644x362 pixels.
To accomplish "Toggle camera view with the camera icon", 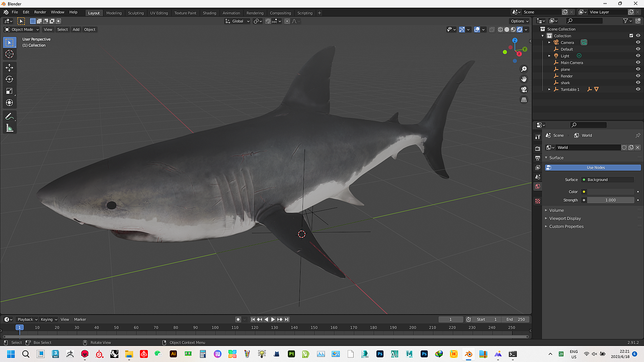I will pyautogui.click(x=524, y=89).
